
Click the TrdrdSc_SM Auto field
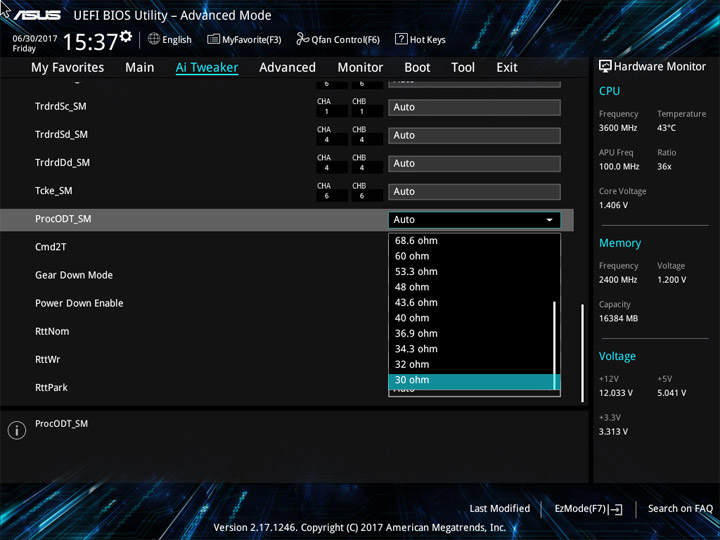474,107
